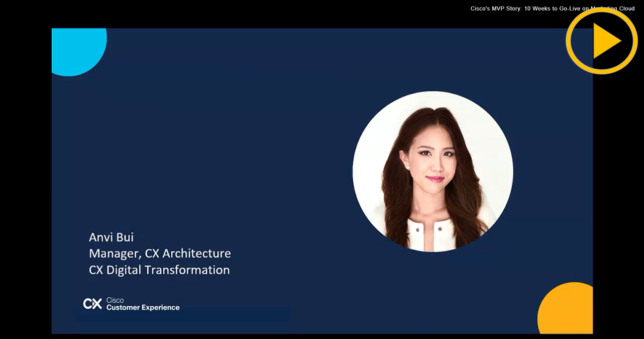The height and width of the screenshot is (339, 644).
Task: Open the video title 'Cisco's MVP Story' link
Action: click(553, 9)
